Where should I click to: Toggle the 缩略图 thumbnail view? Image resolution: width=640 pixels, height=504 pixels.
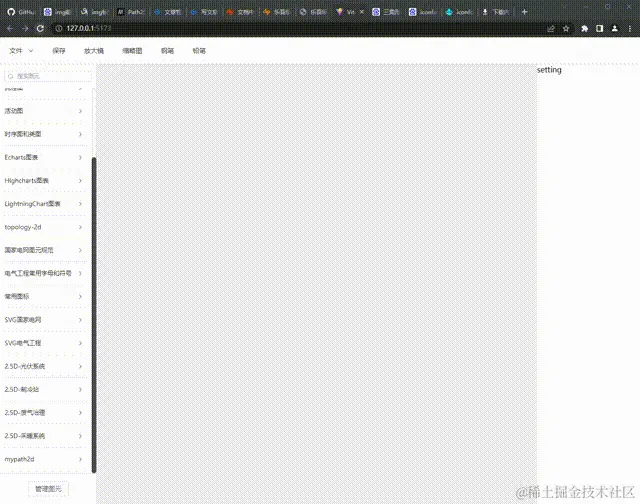click(x=132, y=51)
